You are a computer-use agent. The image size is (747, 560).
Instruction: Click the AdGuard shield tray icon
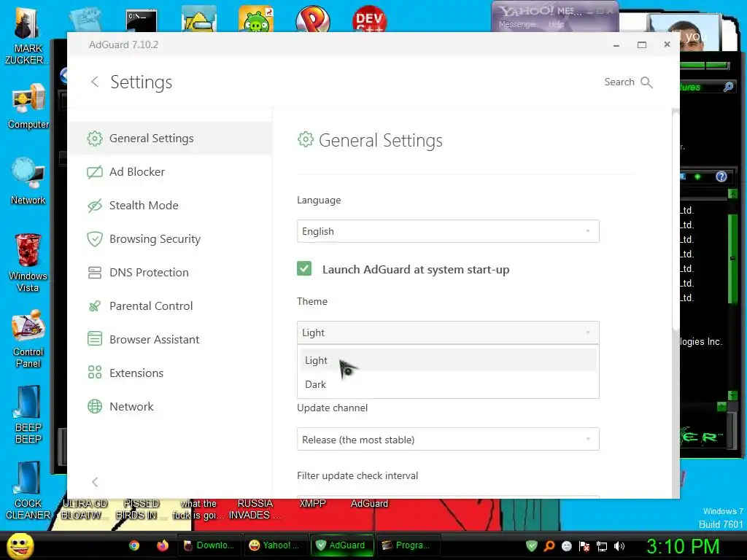[x=532, y=545]
